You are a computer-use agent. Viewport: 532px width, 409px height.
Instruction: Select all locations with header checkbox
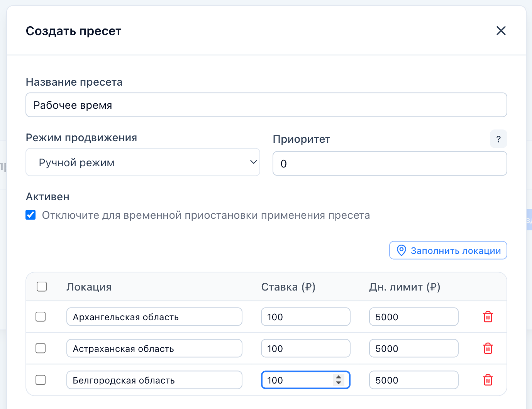pos(42,287)
